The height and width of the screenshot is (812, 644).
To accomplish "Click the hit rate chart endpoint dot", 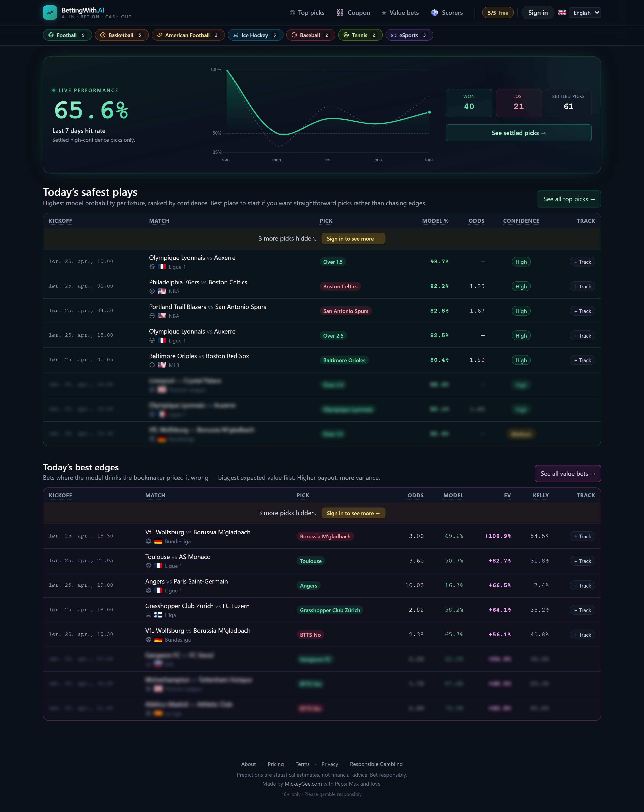I will (429, 112).
